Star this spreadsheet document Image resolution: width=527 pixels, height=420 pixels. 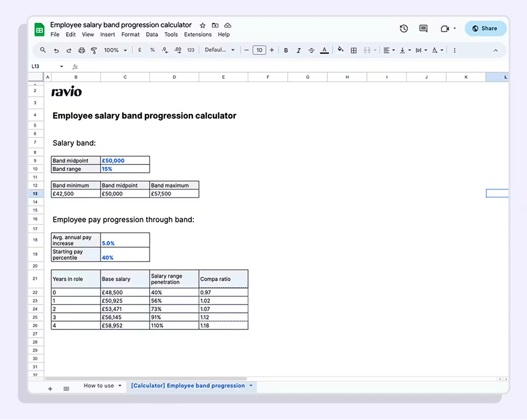click(202, 26)
